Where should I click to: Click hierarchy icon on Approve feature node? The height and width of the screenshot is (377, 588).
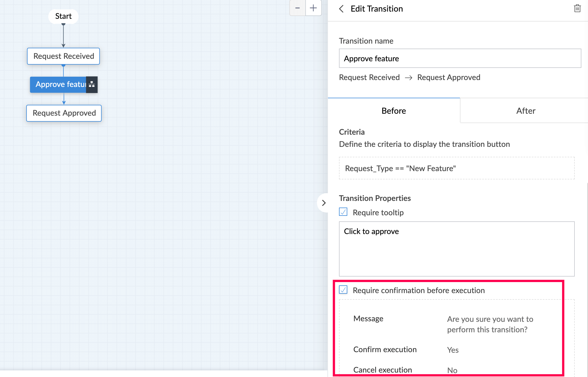[92, 84]
